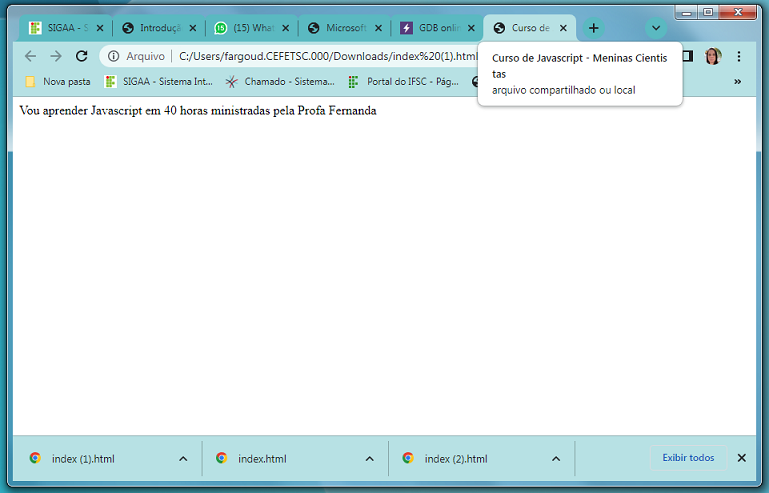Click the forward navigation arrow
Screen dimensions: 769x493
tap(56, 56)
